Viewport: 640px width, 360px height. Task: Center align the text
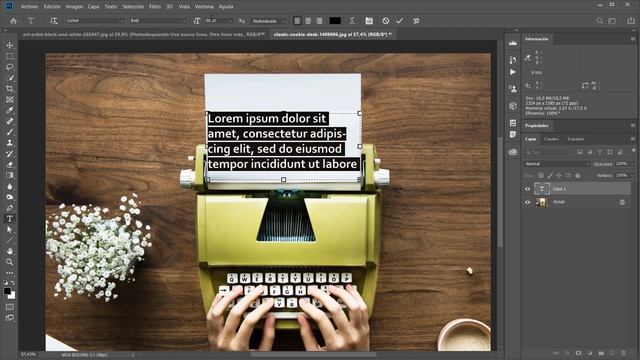tap(308, 21)
